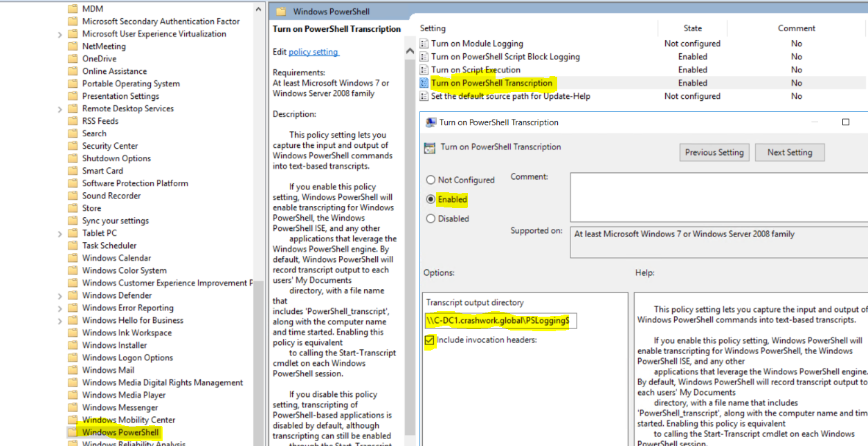This screenshot has height=446, width=868.
Task: Select MDM folder icon in tree
Action: pos(73,9)
